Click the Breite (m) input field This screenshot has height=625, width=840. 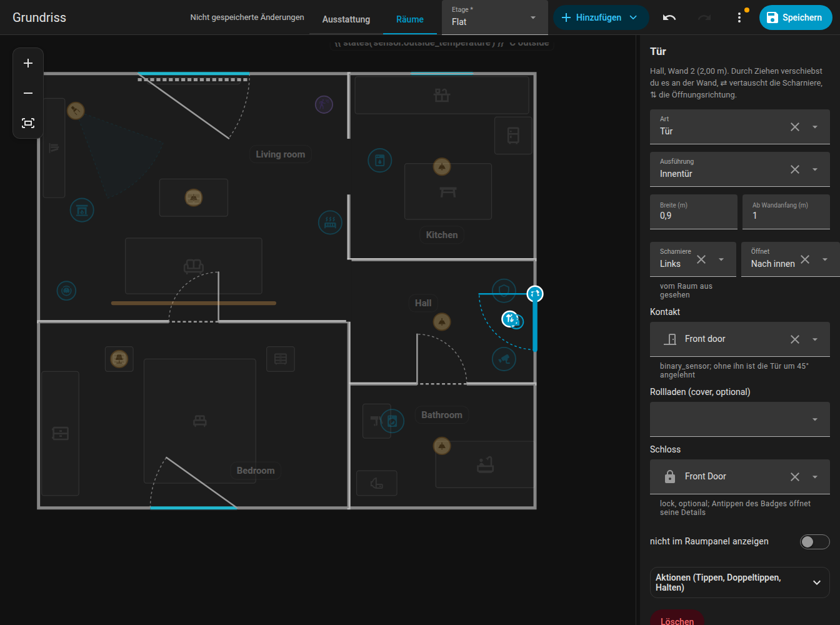[694, 212]
